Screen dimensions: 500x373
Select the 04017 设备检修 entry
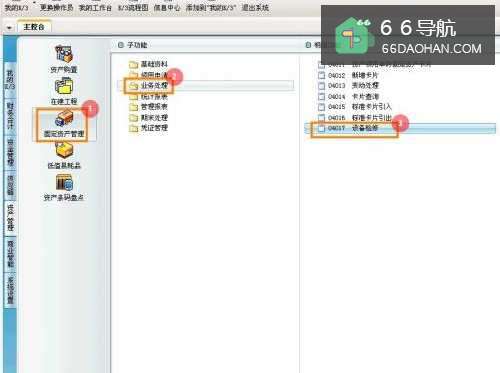(x=400, y=128)
